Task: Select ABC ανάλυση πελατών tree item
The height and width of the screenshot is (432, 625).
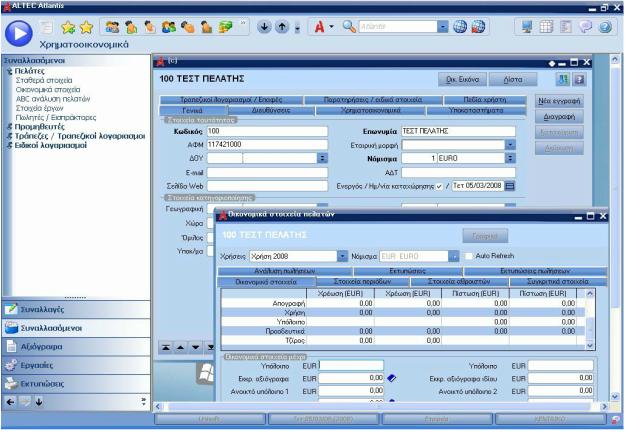Action: tap(53, 99)
